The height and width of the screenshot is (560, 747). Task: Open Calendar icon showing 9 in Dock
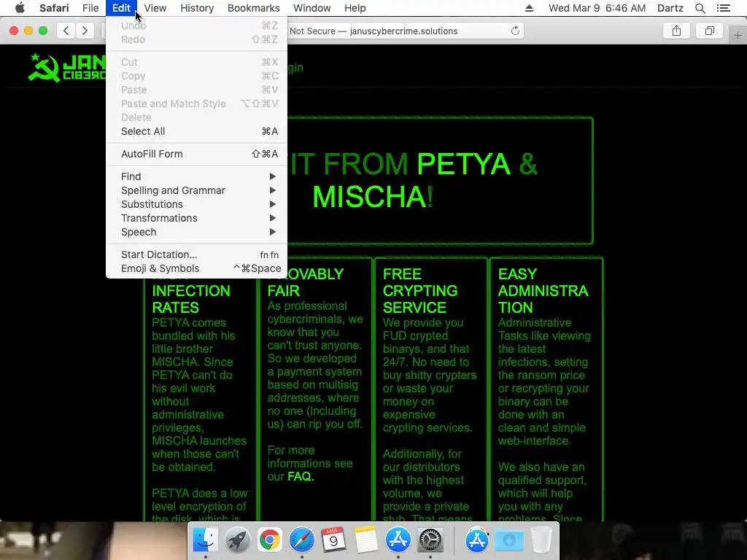point(333,540)
